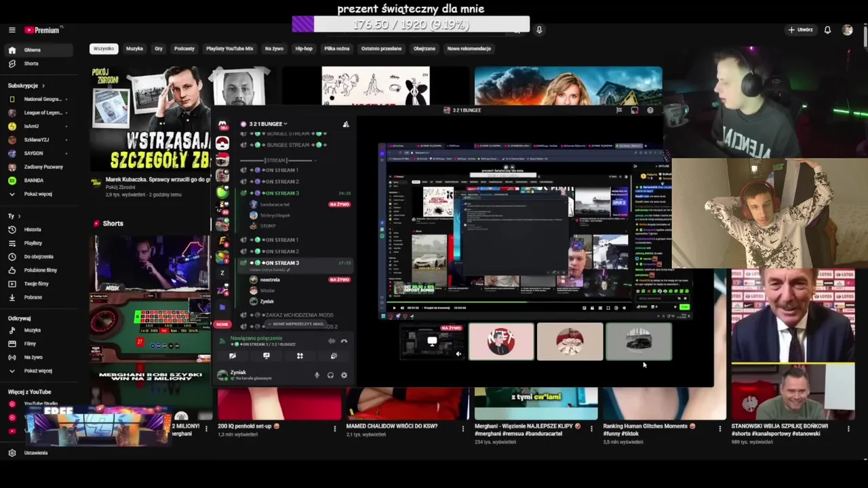Select the Wszystko filter chip
Image resolution: width=868 pixels, height=488 pixels.
point(104,49)
